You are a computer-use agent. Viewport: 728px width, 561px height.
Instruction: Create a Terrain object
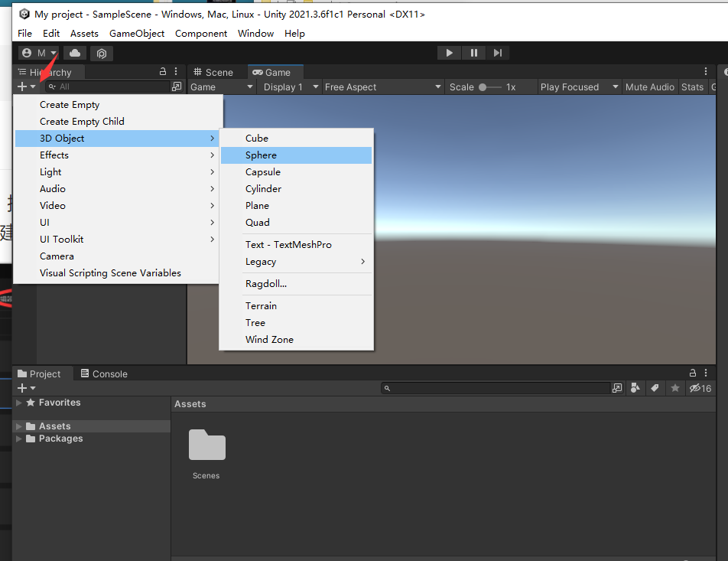tap(296, 306)
